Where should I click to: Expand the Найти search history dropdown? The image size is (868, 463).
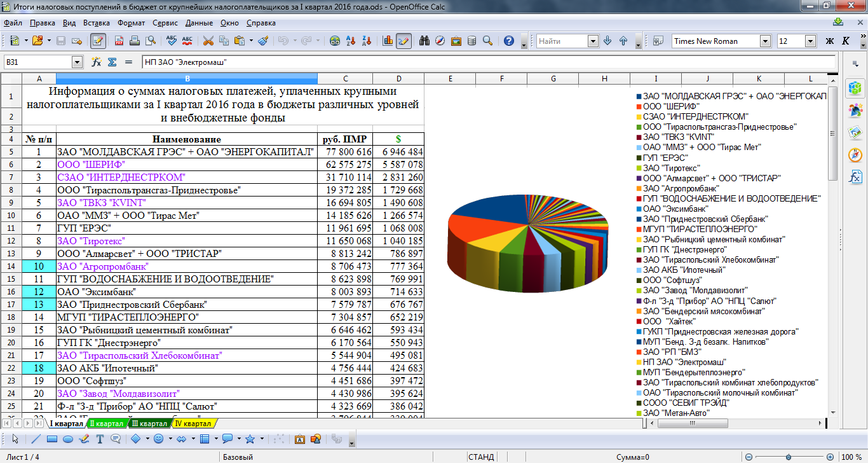(x=593, y=41)
